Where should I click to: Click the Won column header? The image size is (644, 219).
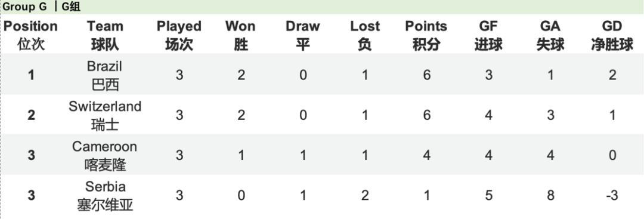pyautogui.click(x=241, y=35)
